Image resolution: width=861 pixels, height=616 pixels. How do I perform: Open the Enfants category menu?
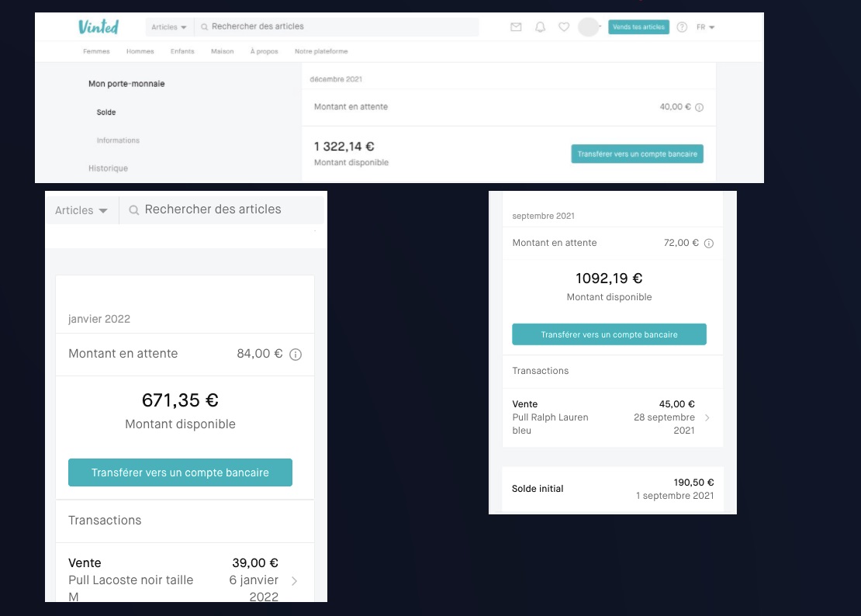[x=182, y=51]
